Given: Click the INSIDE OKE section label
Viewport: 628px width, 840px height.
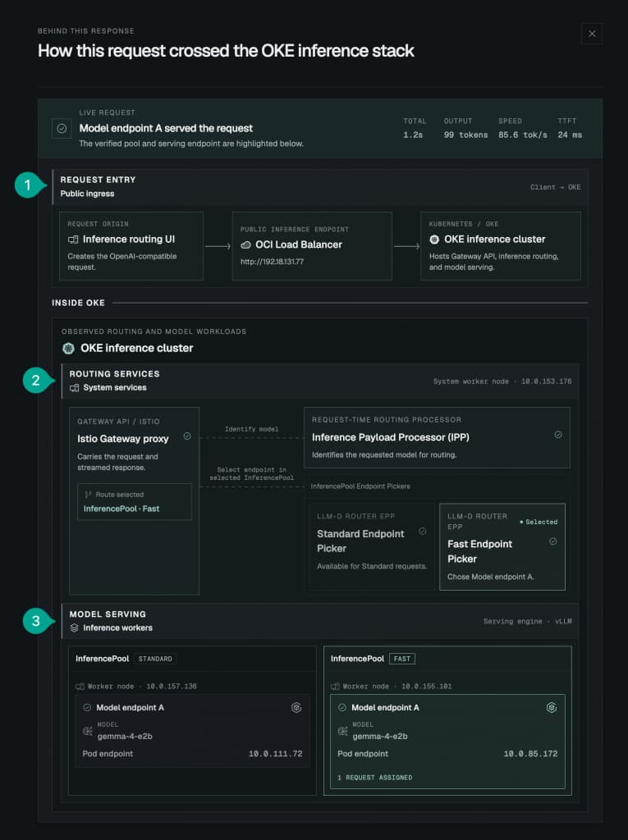Looking at the screenshot, I should pyautogui.click(x=78, y=303).
